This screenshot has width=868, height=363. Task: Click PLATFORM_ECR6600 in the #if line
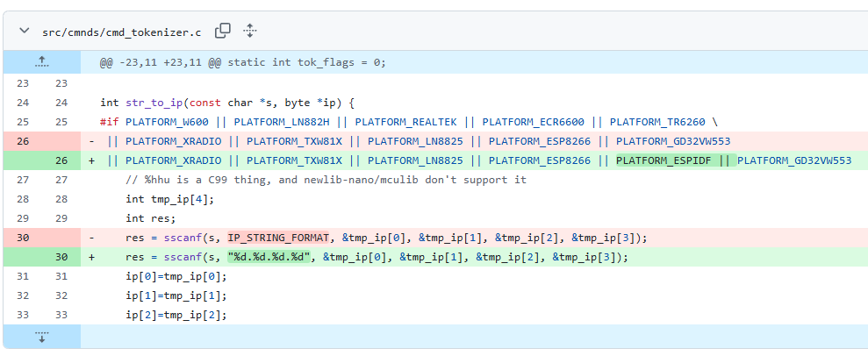tap(533, 122)
